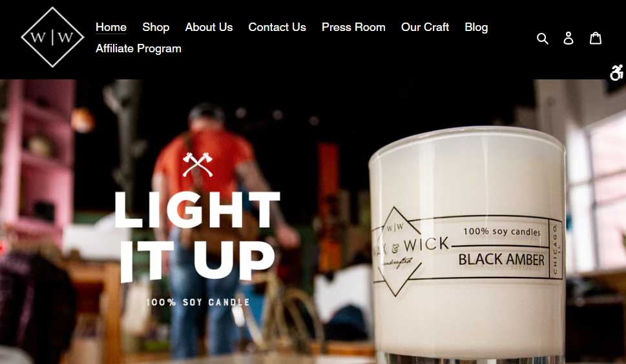Screen dimensions: 626x364
Task: Click the BLACK AMBER scent label text
Action: point(501,260)
